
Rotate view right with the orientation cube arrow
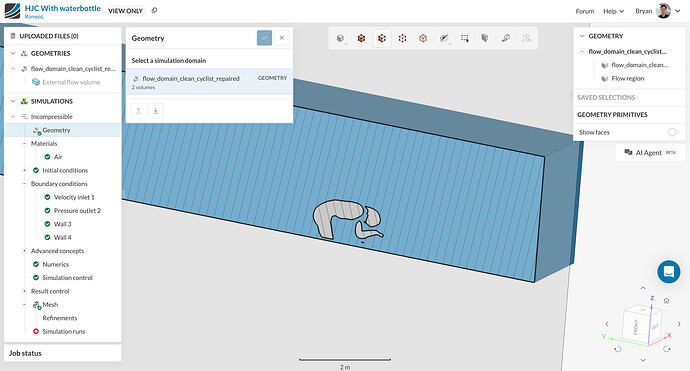point(679,324)
